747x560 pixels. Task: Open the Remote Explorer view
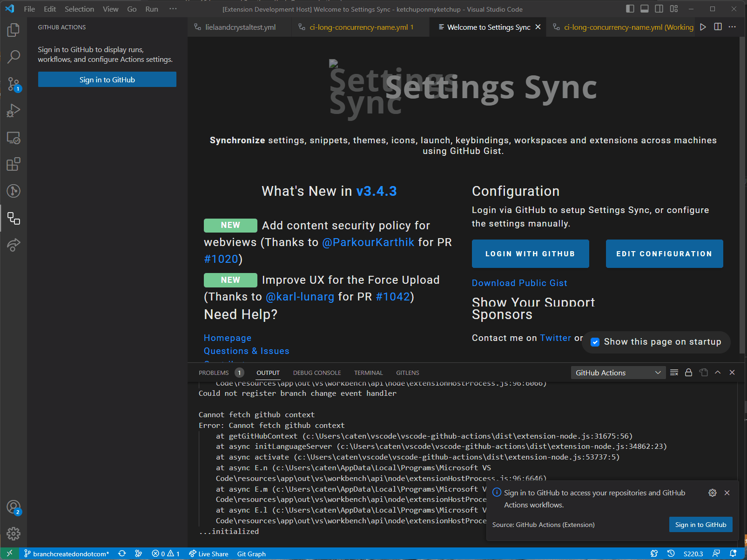tap(13, 138)
